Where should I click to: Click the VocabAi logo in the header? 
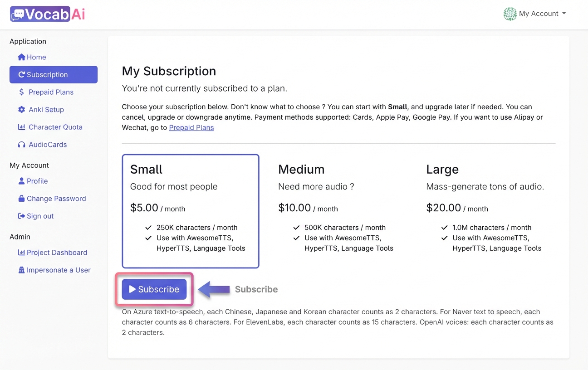tap(47, 14)
